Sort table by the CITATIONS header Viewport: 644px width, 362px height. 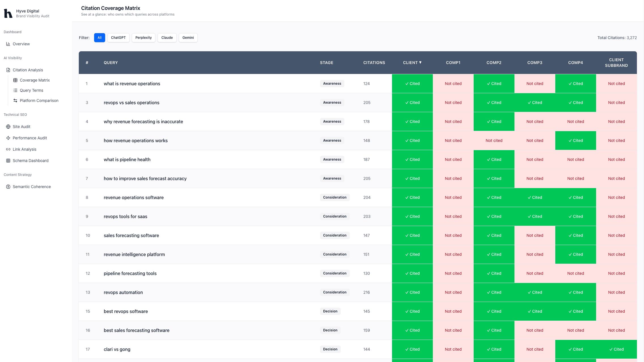[374, 63]
